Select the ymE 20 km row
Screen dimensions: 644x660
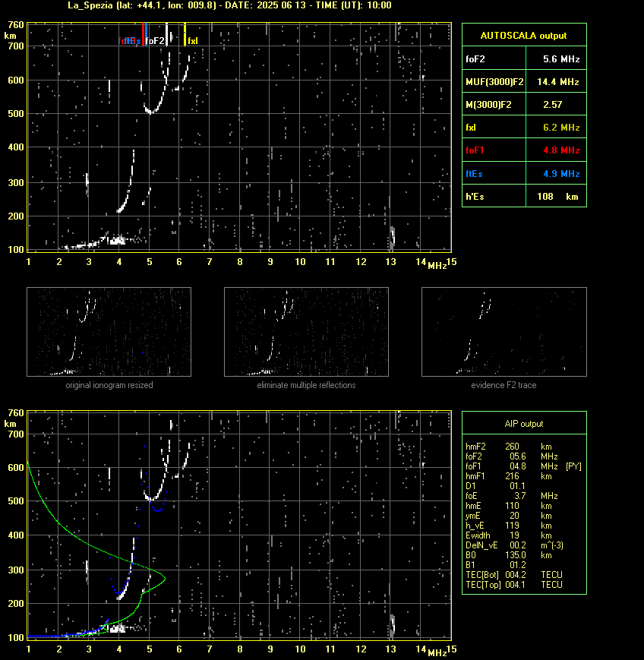pos(509,516)
